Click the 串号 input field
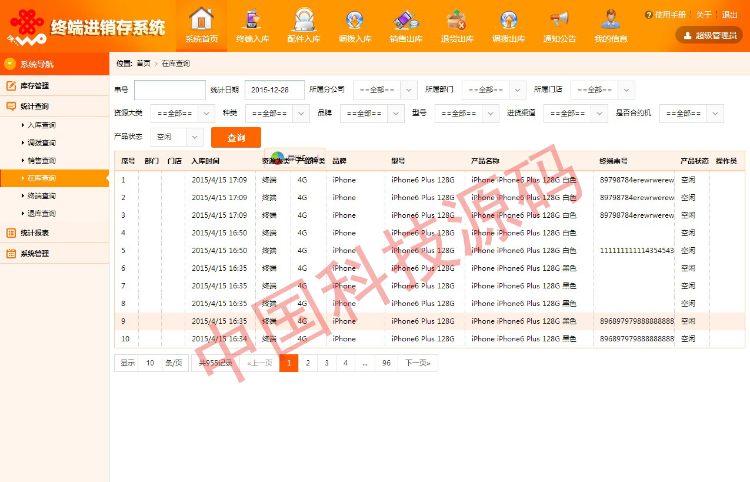This screenshot has height=482, width=750. (x=169, y=89)
